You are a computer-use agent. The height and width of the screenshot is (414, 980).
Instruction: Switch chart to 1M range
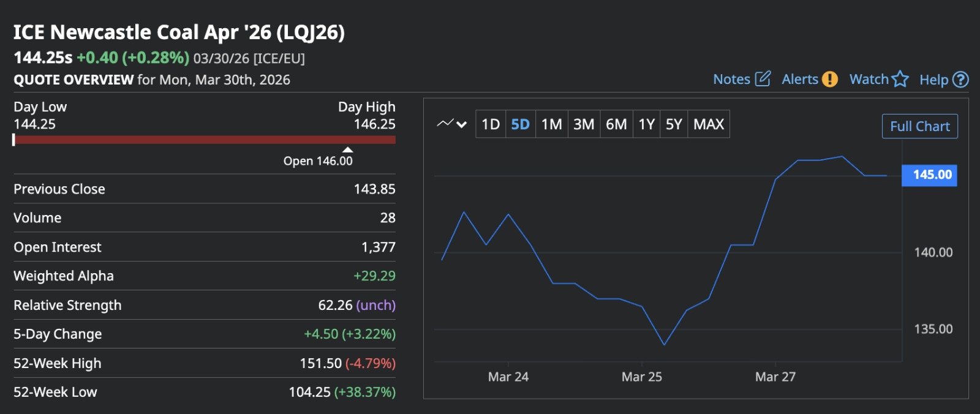pyautogui.click(x=551, y=124)
